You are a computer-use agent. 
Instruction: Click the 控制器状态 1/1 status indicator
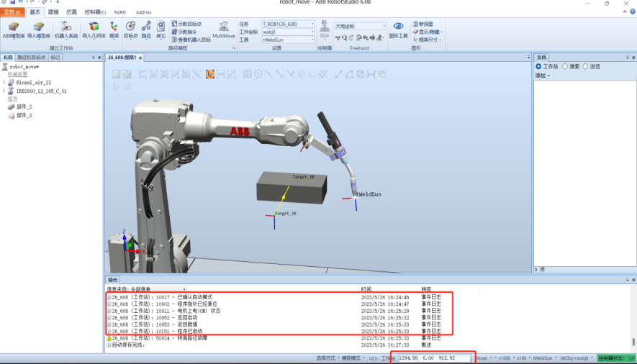coord(616,358)
